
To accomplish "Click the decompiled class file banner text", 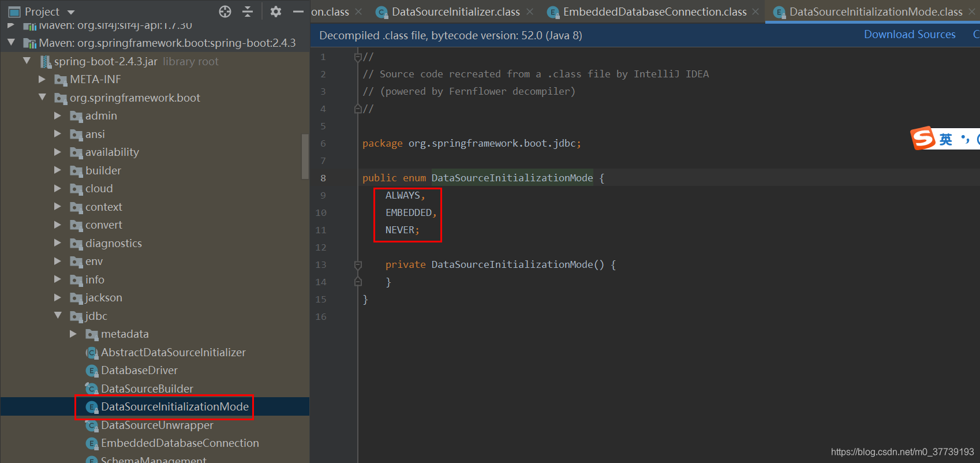I will [451, 36].
